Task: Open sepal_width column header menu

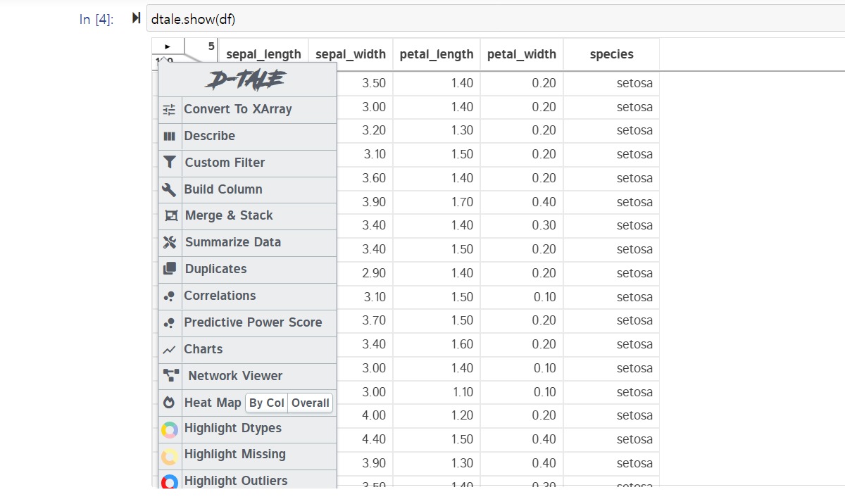Action: (351, 54)
